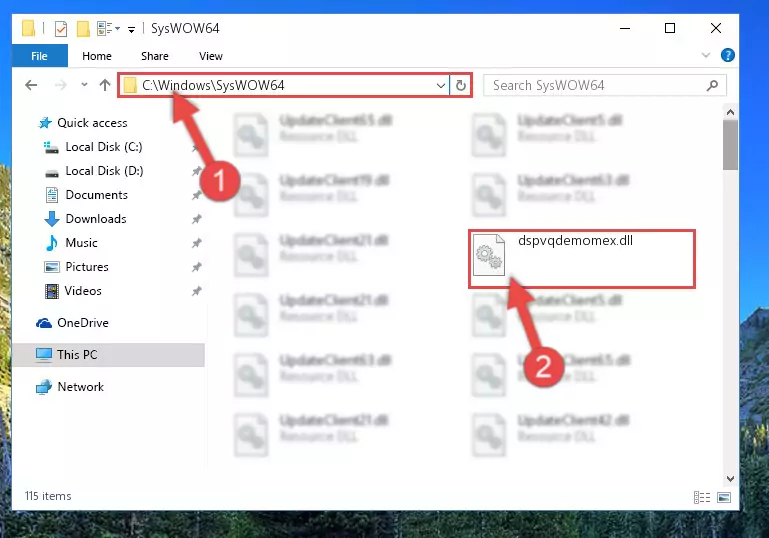The height and width of the screenshot is (538, 769).
Task: Go forward with the Forward arrow
Action: (x=61, y=85)
